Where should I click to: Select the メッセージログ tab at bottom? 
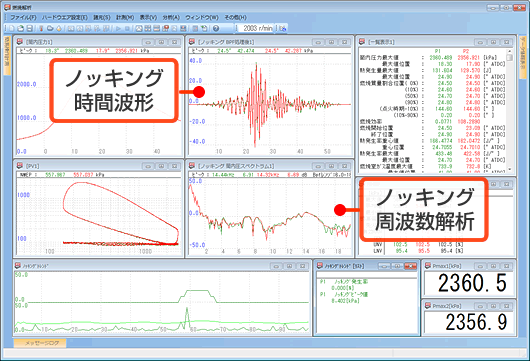click(40, 343)
